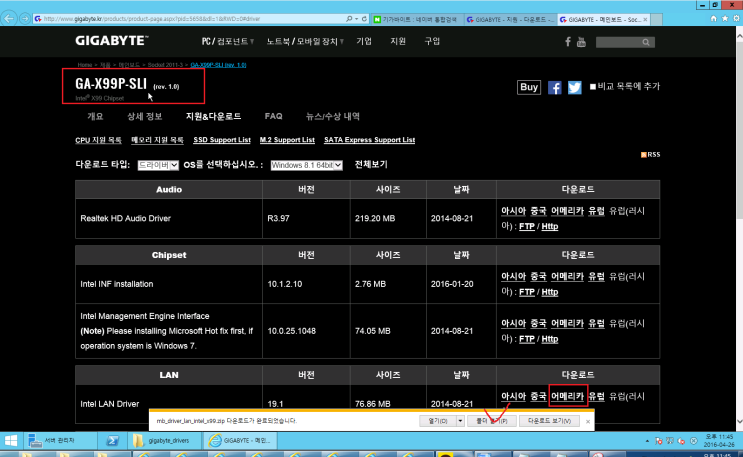Tick the 비교 목록에 추가 checkbox
The image size is (743, 457).
pos(593,87)
